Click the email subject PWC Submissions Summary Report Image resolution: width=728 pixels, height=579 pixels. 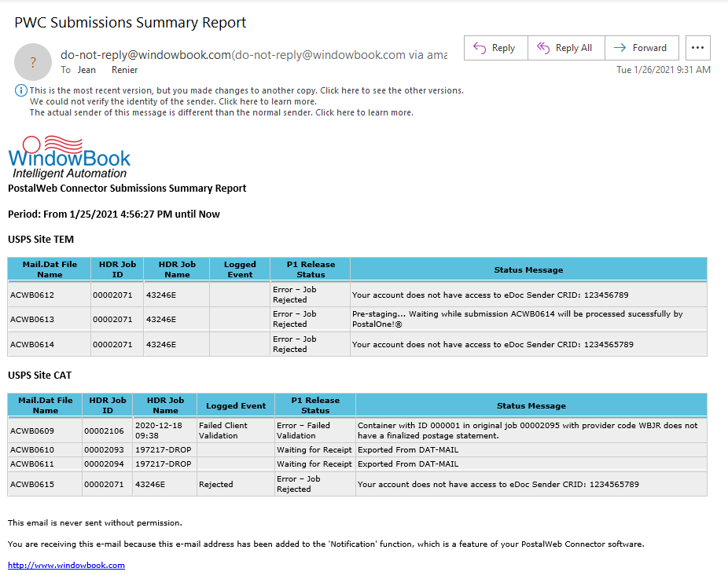(130, 22)
